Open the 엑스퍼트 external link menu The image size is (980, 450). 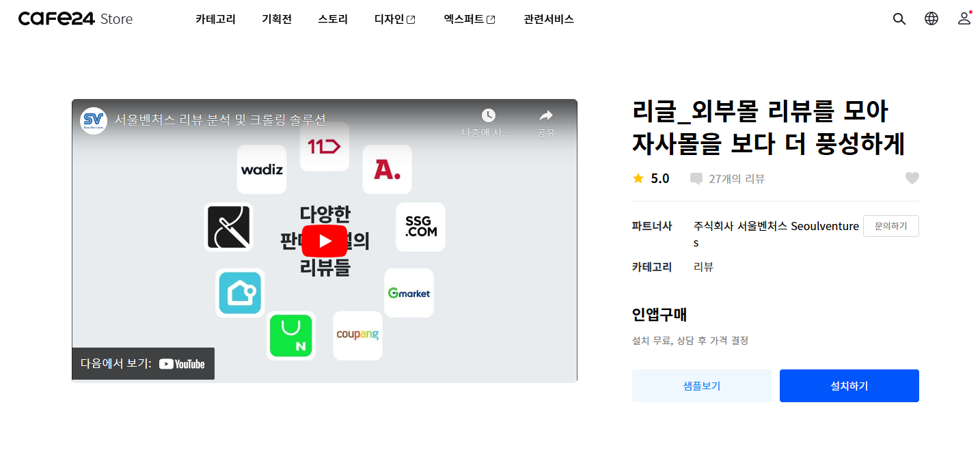pos(469,19)
